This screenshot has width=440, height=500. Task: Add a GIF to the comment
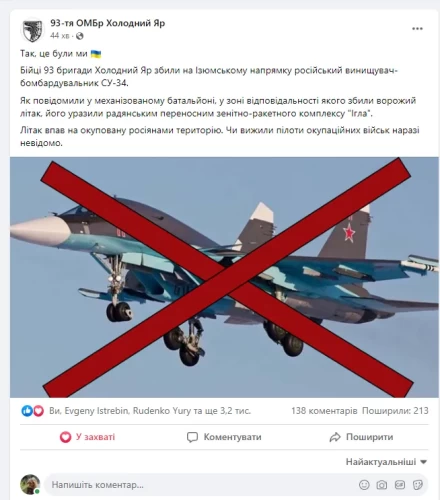(x=400, y=485)
